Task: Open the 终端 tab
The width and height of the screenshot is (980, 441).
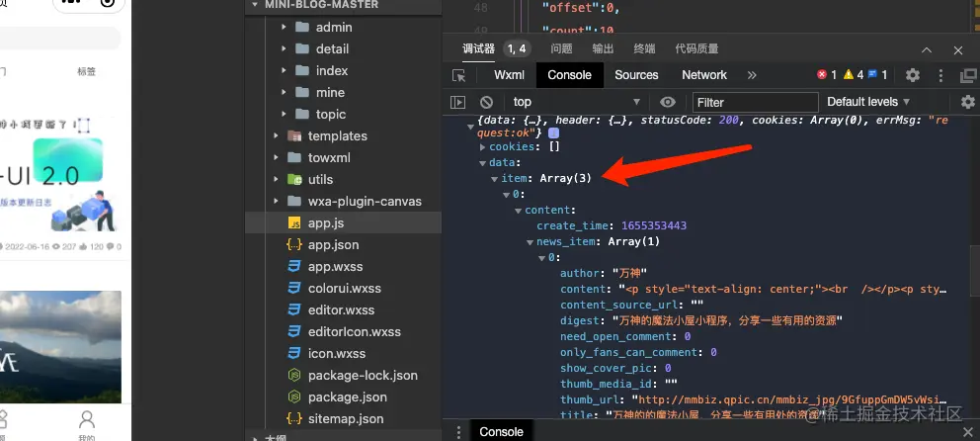Action: pyautogui.click(x=644, y=48)
